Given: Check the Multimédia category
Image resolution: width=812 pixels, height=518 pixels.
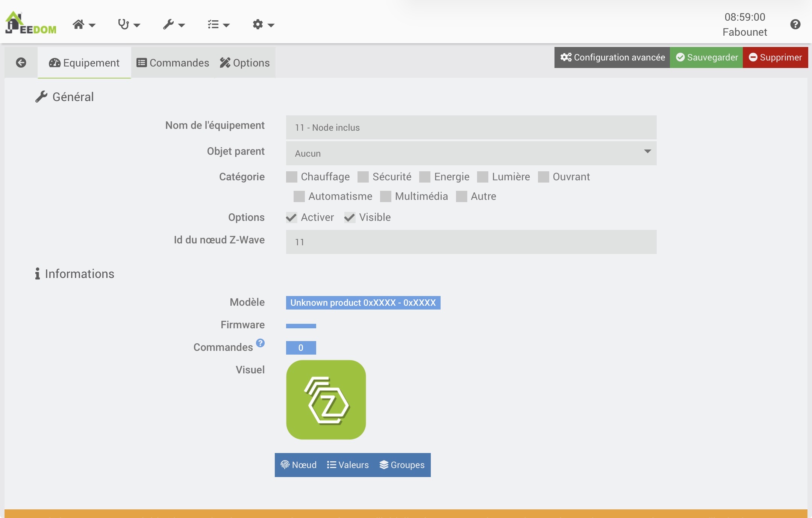Looking at the screenshot, I should (386, 196).
